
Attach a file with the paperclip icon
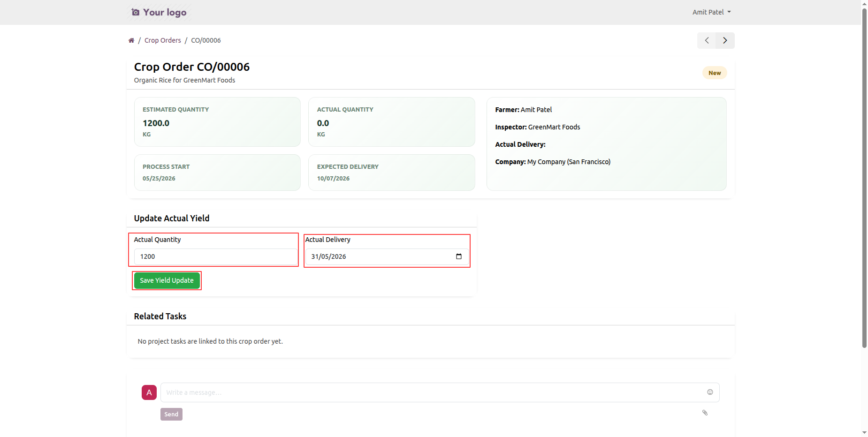coord(705,413)
